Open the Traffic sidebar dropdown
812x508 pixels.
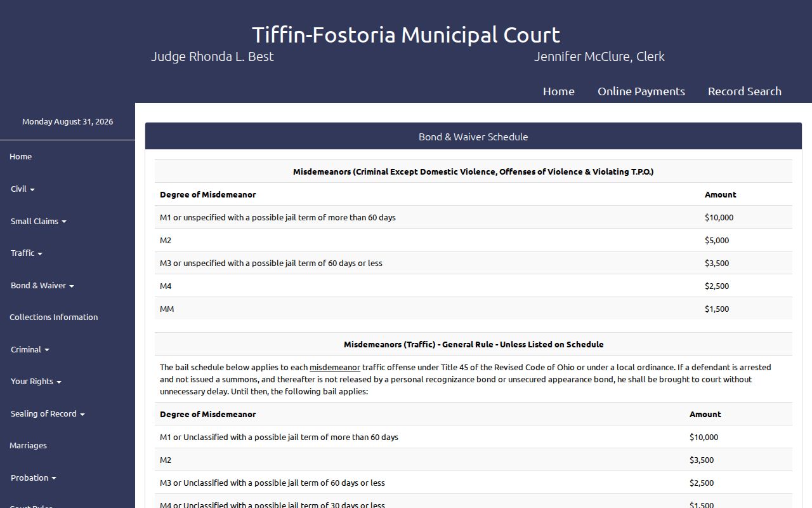click(27, 253)
